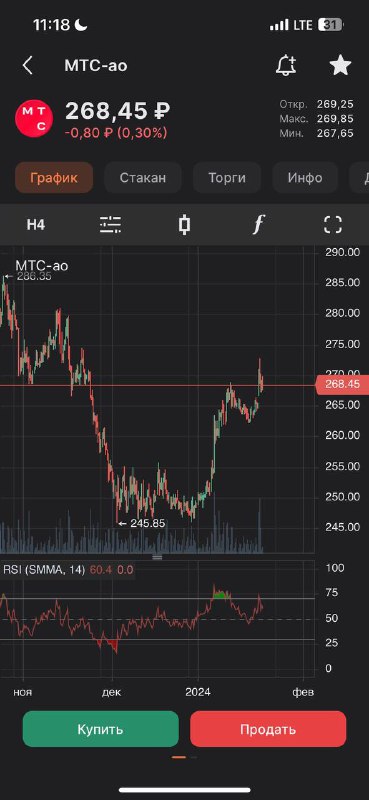
Task: Tap the фев date axis label
Action: tap(303, 692)
